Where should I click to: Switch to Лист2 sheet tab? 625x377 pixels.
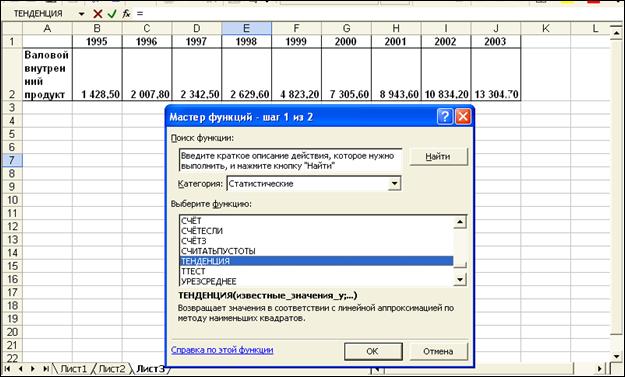[112, 369]
